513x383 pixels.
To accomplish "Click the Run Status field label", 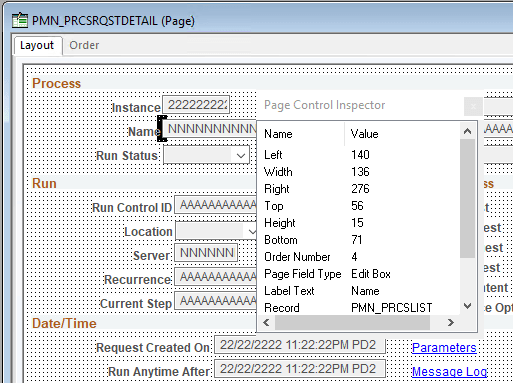I will pos(127,156).
